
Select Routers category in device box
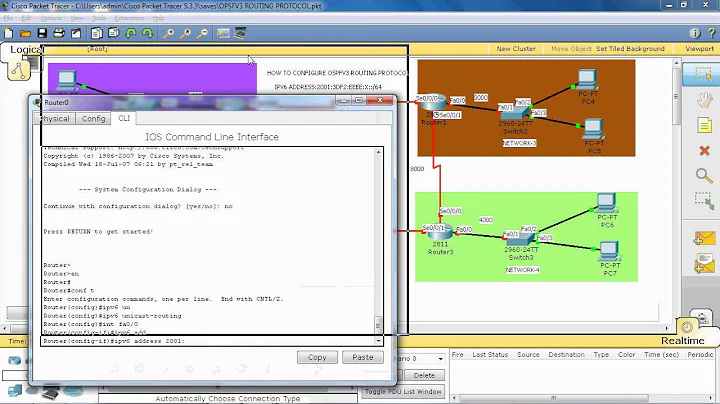[x=14, y=361]
